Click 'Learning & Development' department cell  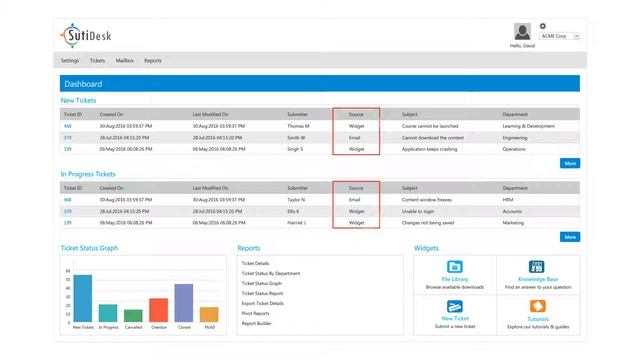pos(529,126)
